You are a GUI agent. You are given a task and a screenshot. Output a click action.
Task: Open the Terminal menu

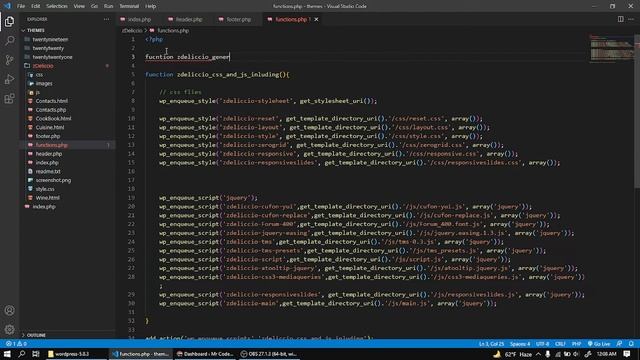129,6
